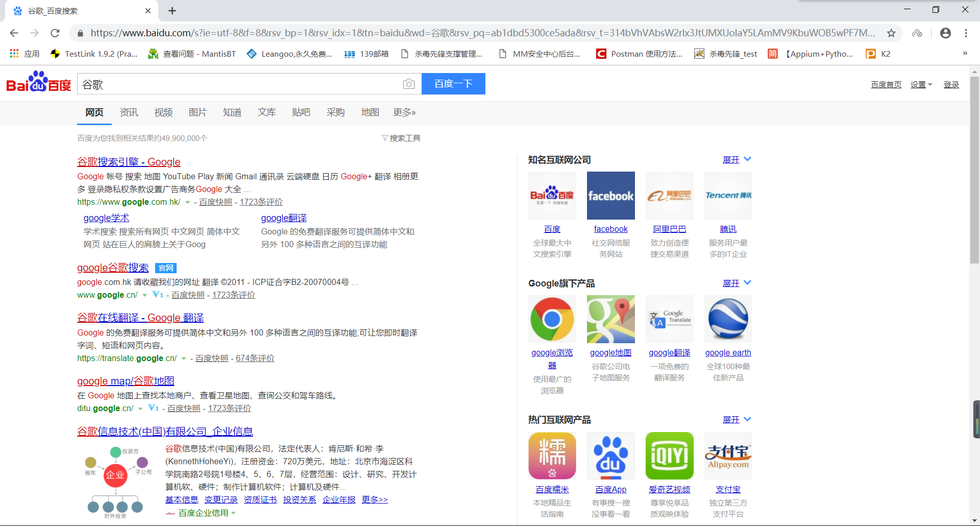Image resolution: width=980 pixels, height=526 pixels.
Task: Open 谷歌在线翻译 - Google 翻译 result
Action: click(x=140, y=318)
